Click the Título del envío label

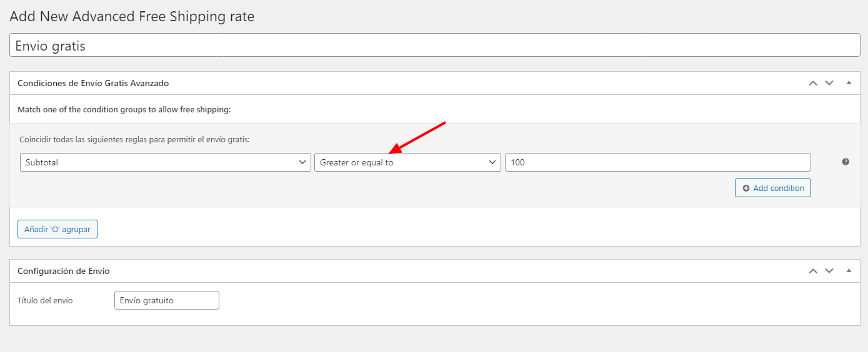coord(45,300)
